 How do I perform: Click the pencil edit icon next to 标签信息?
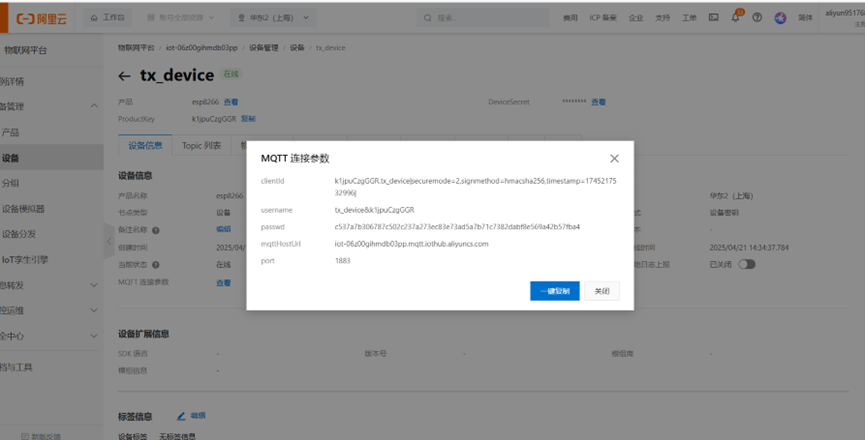pos(182,415)
